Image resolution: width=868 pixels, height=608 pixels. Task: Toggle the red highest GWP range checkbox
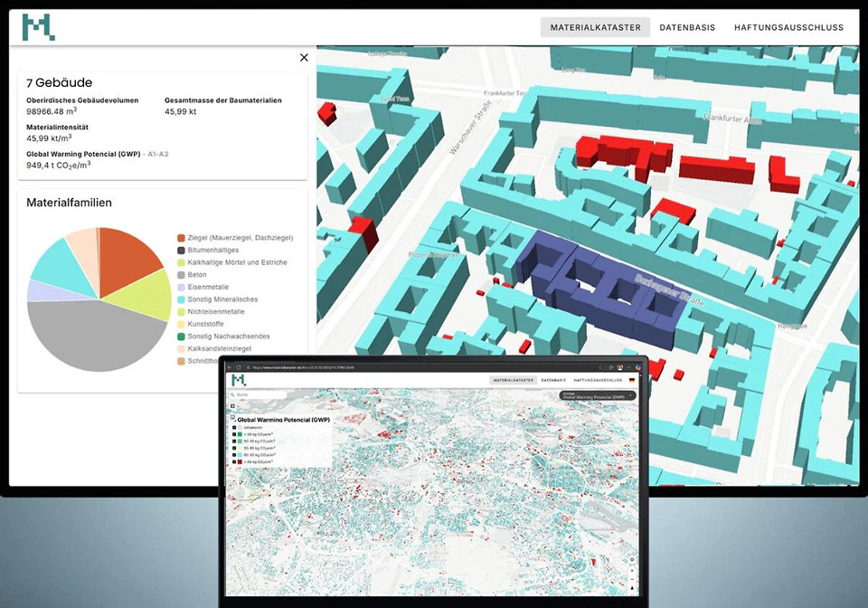click(x=234, y=461)
